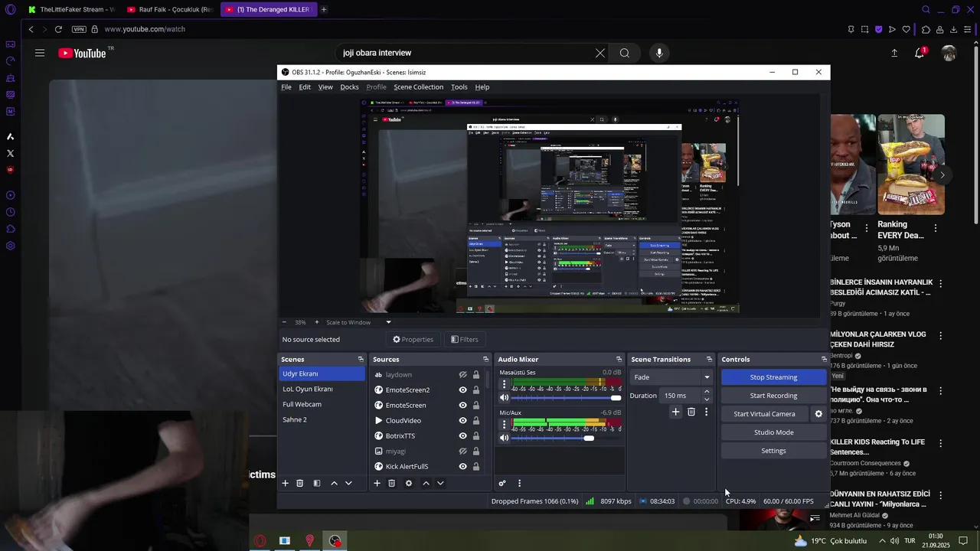Unlock the laydown source lock
The height and width of the screenshot is (551, 980).
[476, 375]
